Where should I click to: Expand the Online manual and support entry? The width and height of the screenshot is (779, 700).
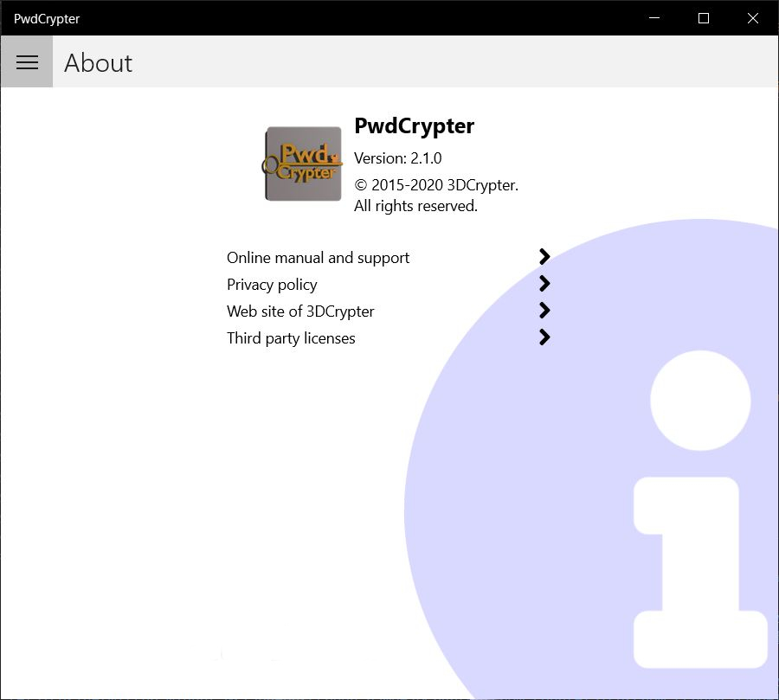pos(318,257)
